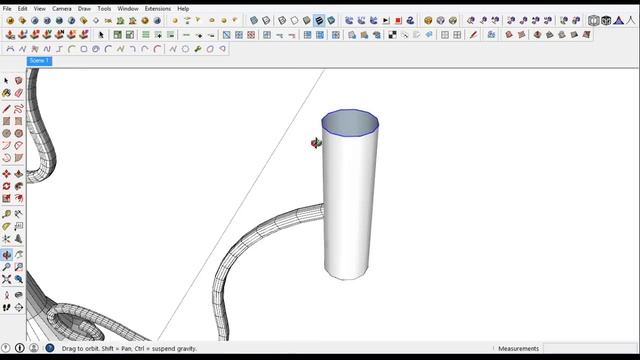Pick the Polygon tool
This screenshot has height=360, width=640.
click(x=18, y=133)
